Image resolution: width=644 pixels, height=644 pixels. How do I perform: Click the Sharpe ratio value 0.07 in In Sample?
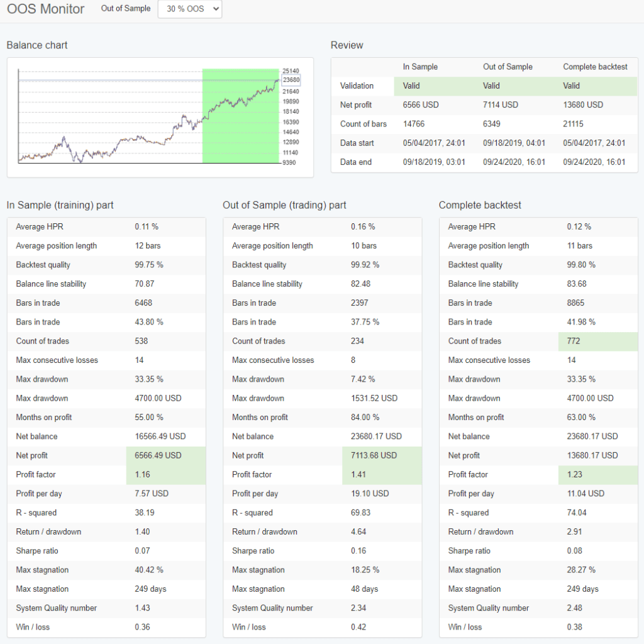point(142,550)
